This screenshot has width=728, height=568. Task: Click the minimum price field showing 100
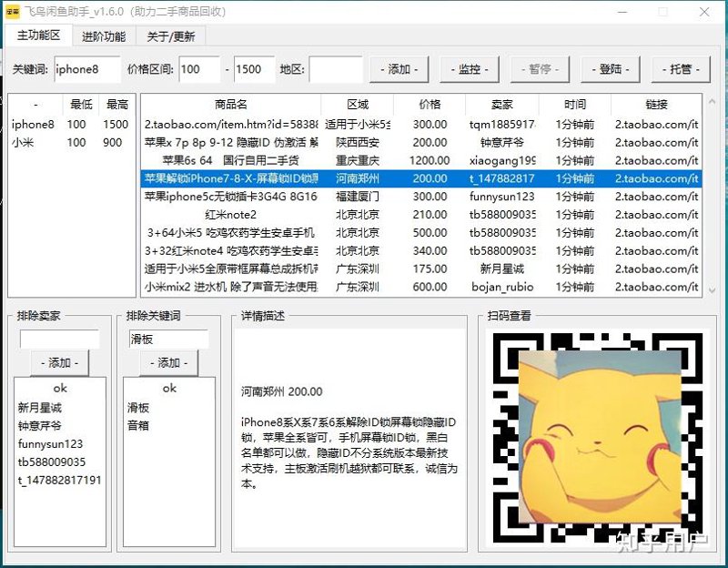point(199,70)
